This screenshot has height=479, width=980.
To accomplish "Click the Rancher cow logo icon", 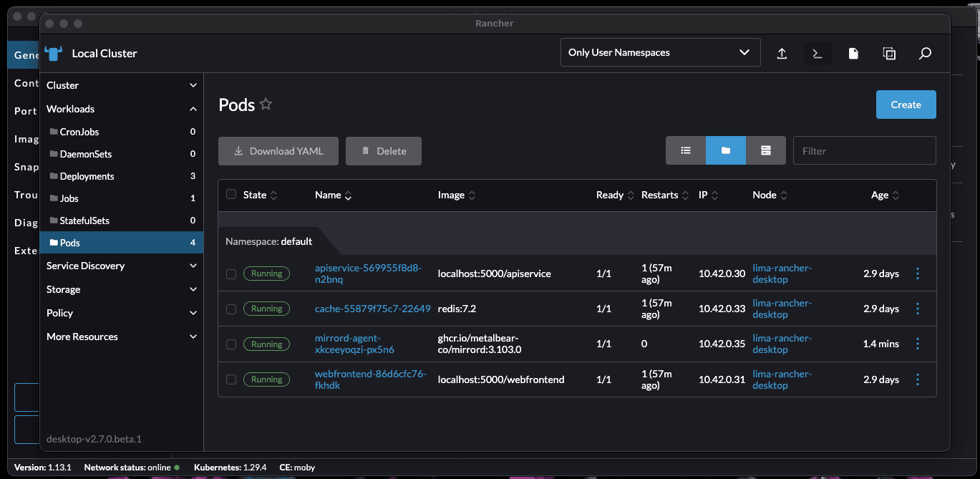I will (x=54, y=53).
